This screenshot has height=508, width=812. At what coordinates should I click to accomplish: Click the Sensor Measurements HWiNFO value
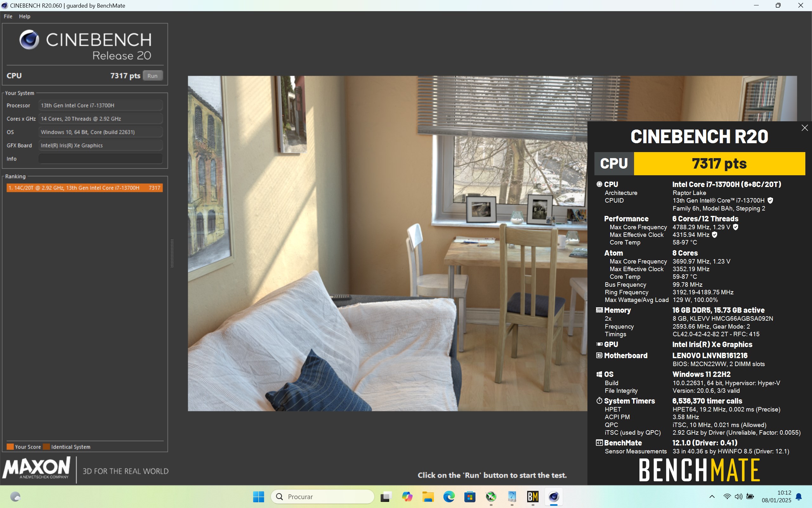[731, 451]
